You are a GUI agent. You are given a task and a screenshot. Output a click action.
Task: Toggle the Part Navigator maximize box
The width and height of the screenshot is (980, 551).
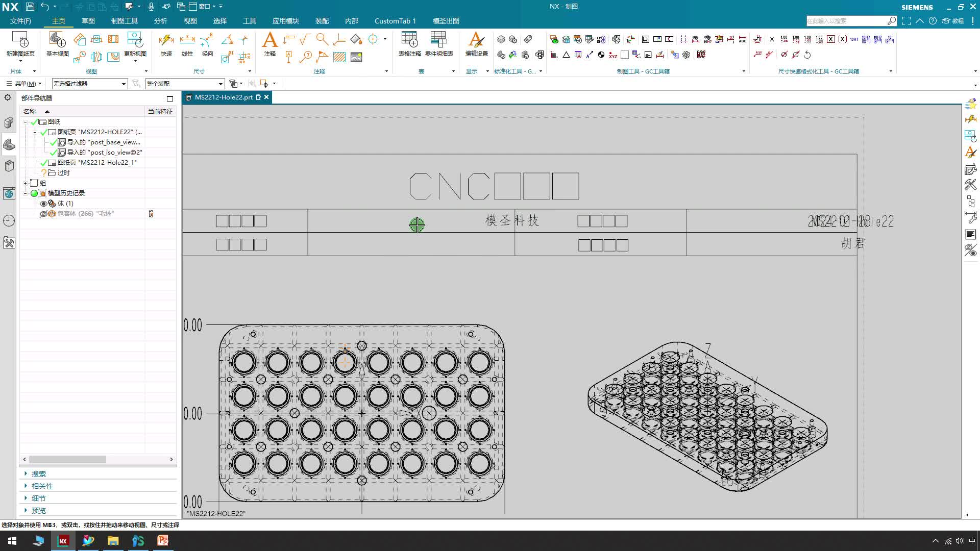click(170, 98)
